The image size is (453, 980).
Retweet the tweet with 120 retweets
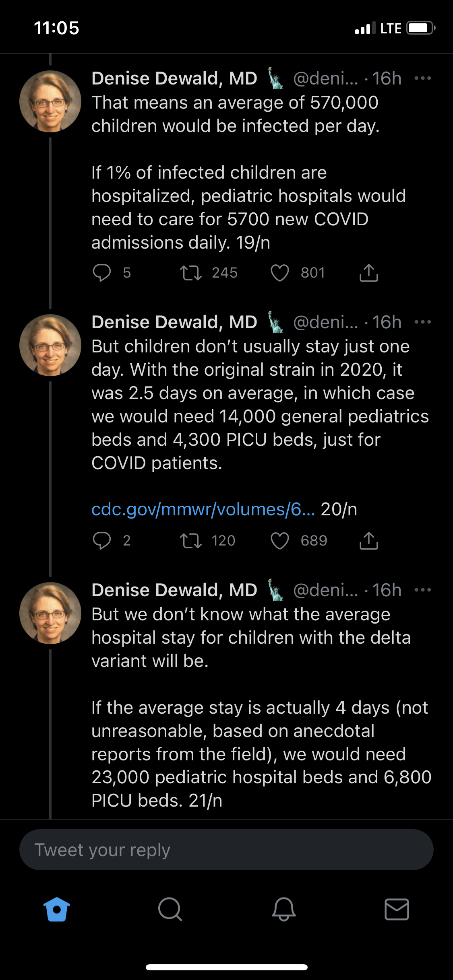tap(190, 541)
